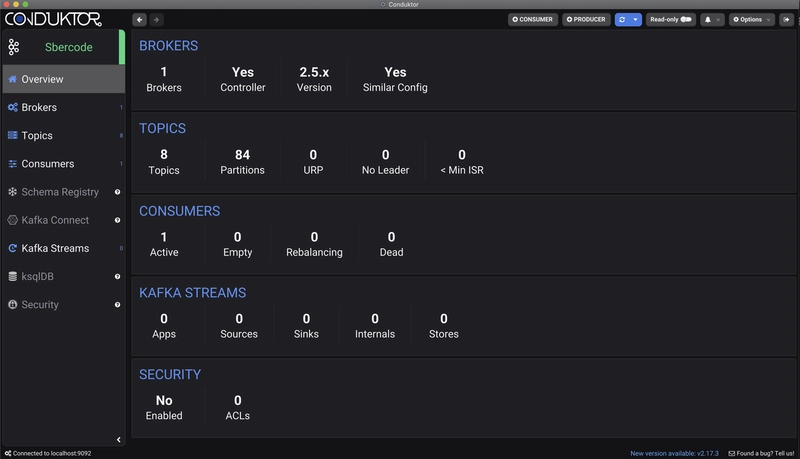800x459 pixels.
Task: Click the security 'Enabled' label
Action: tap(164, 416)
